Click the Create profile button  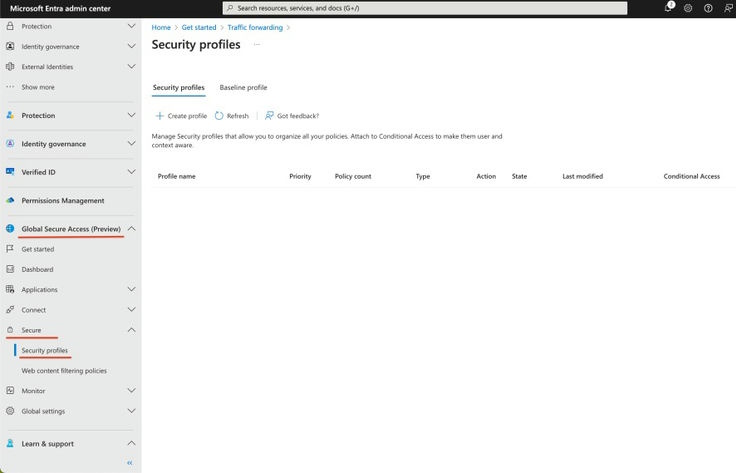tap(181, 115)
